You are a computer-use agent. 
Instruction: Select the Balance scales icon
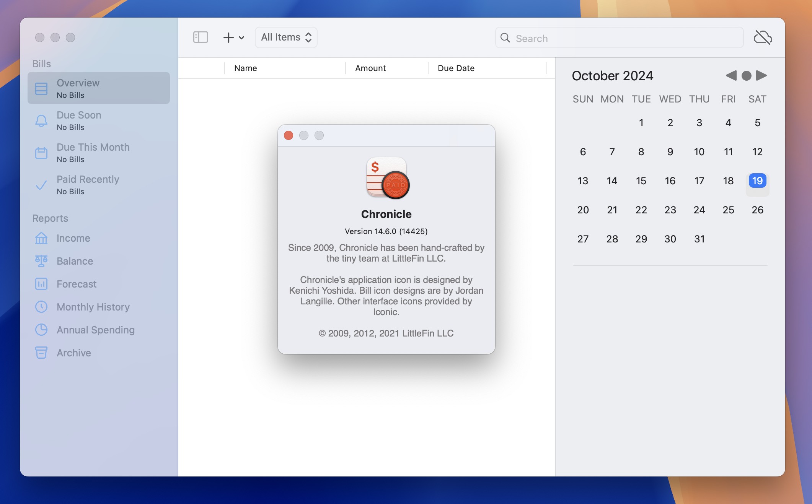pyautogui.click(x=41, y=260)
